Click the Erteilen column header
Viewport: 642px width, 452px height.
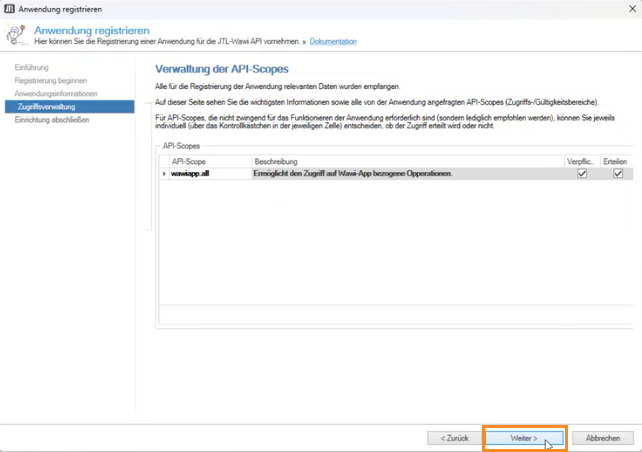(614, 160)
